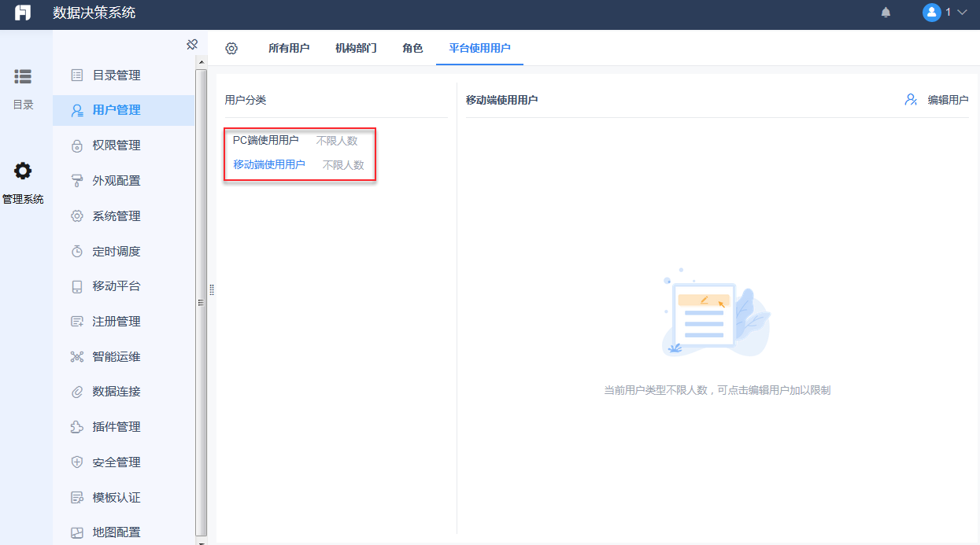Unpin the sidebar using the pin toggle

coord(192,45)
